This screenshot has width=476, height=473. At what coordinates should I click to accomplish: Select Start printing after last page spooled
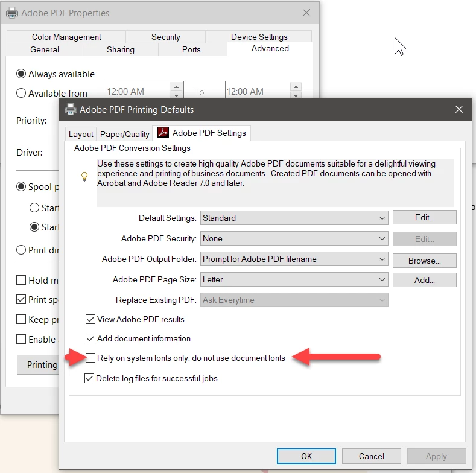pos(34,208)
